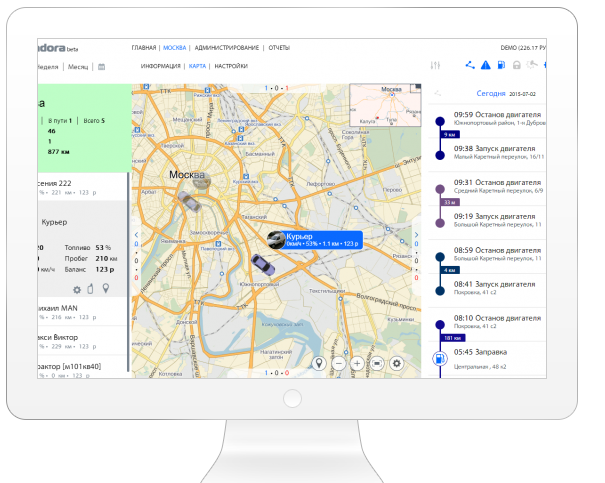Click the blue route share icon in toolbar

click(x=470, y=65)
